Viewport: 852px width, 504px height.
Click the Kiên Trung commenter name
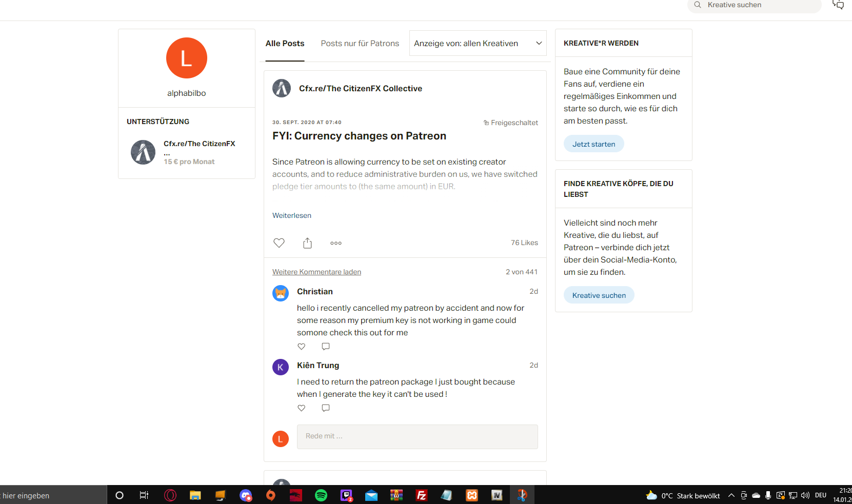click(318, 366)
